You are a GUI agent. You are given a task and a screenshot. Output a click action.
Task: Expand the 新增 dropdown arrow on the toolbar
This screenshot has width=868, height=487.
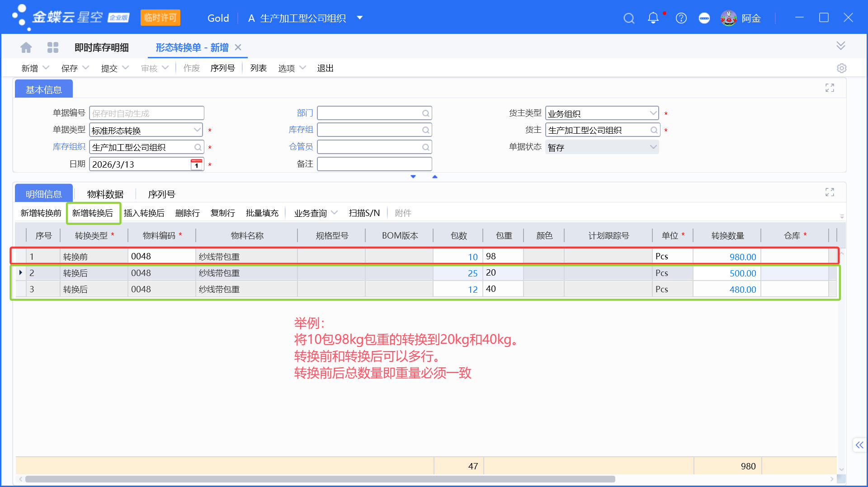point(46,68)
